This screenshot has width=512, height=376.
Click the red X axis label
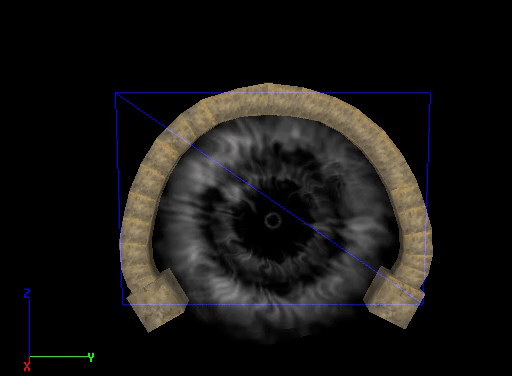pos(27,367)
